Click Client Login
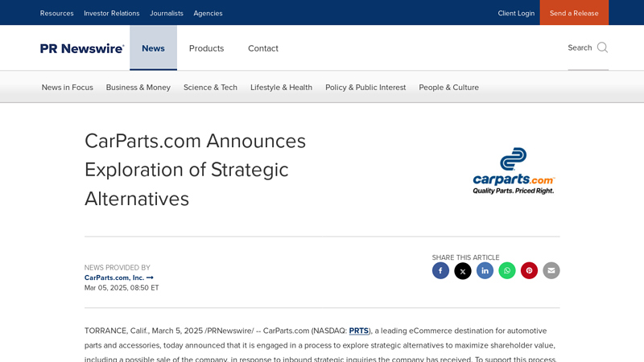Image resolution: width=644 pixels, height=362 pixels. coord(516,13)
